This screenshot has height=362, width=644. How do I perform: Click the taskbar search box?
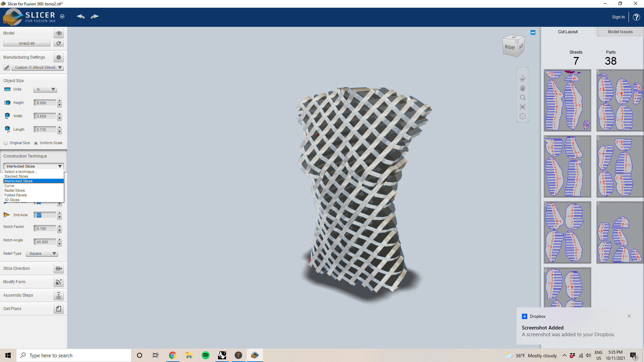pyautogui.click(x=74, y=355)
